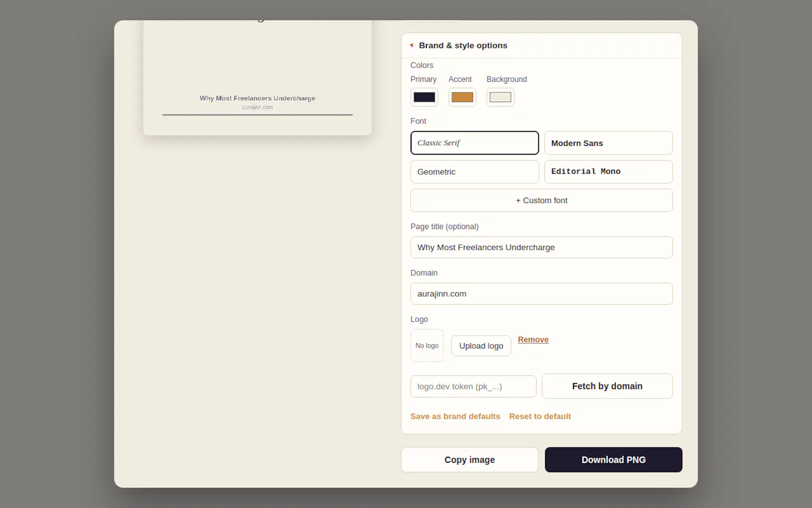The image size is (812, 508).
Task: Upload a logo file
Action: [481, 346]
